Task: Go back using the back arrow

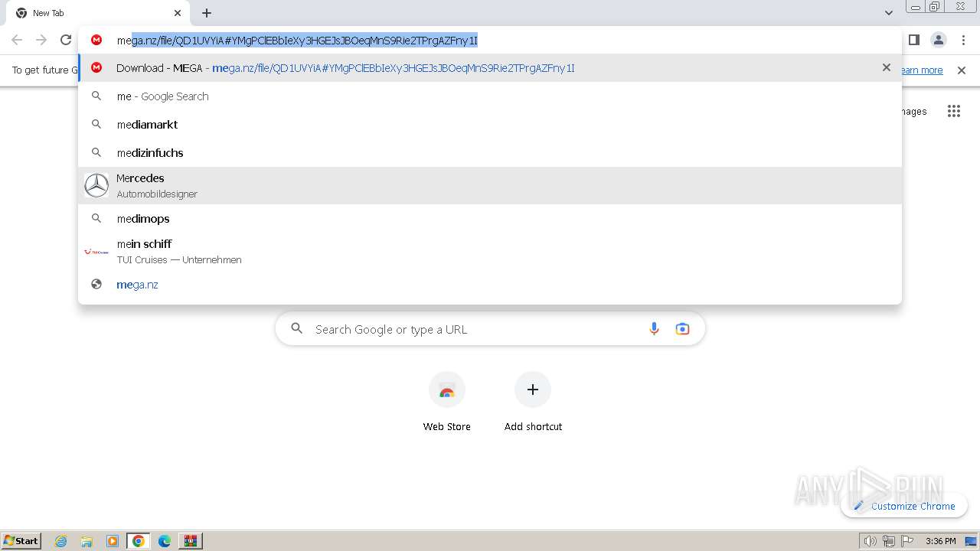Action: (17, 40)
